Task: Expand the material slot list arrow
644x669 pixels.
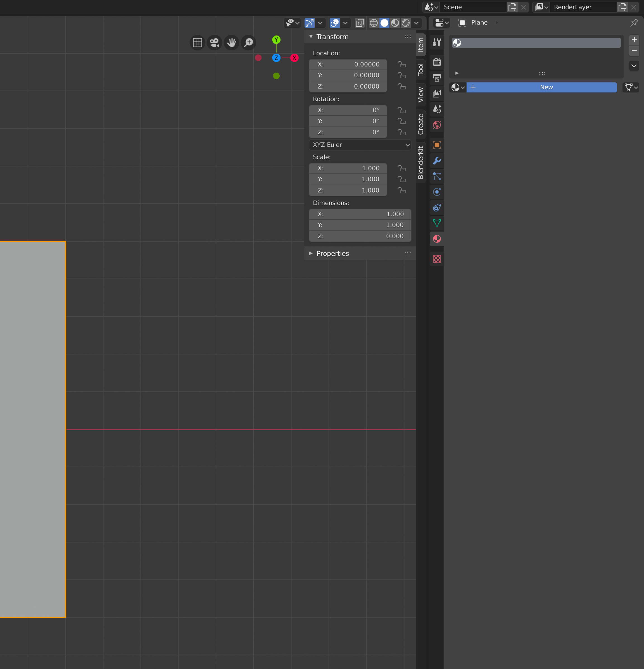Action: (457, 73)
